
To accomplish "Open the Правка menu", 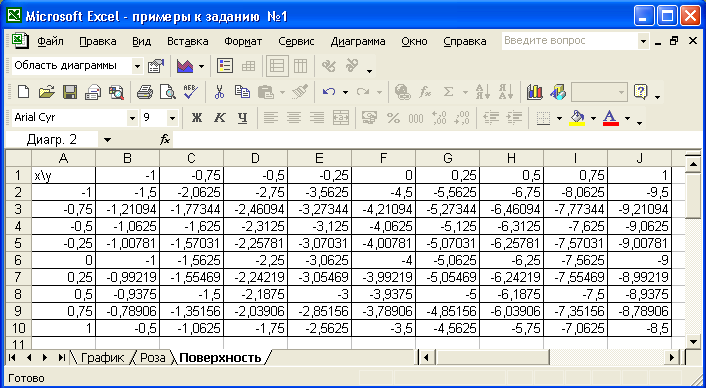I will click(x=98, y=41).
